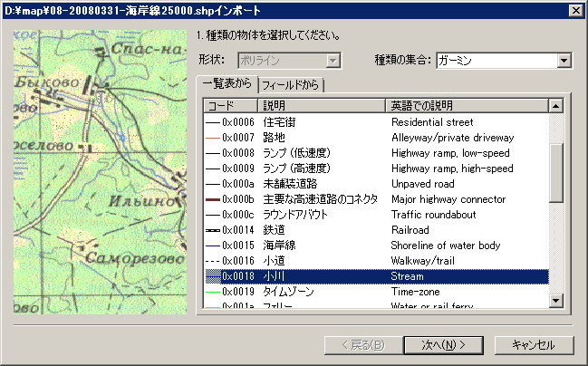Click the line icon for 0x000c
588x366 pixels.
click(213, 215)
